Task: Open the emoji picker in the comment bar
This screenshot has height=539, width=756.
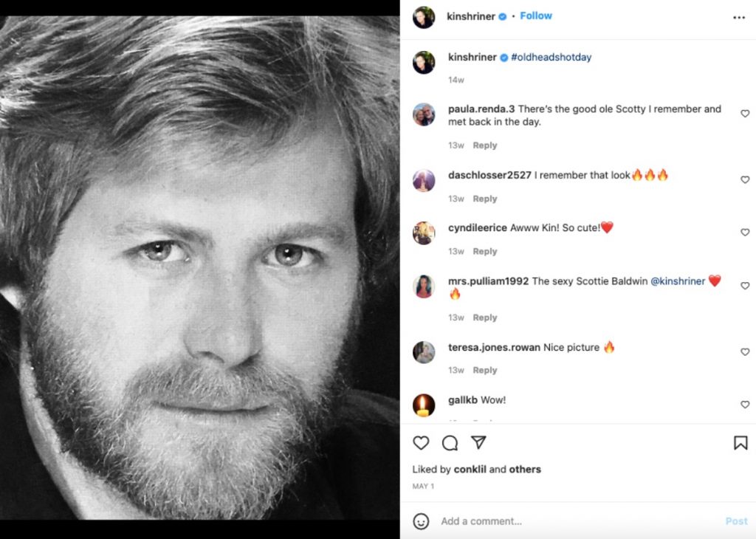Action: (x=421, y=521)
